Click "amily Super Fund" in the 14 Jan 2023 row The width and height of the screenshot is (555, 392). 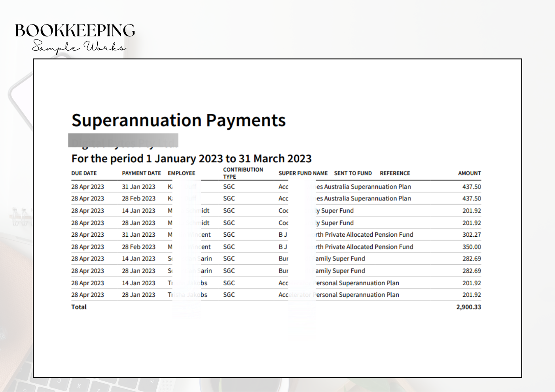[x=340, y=259]
